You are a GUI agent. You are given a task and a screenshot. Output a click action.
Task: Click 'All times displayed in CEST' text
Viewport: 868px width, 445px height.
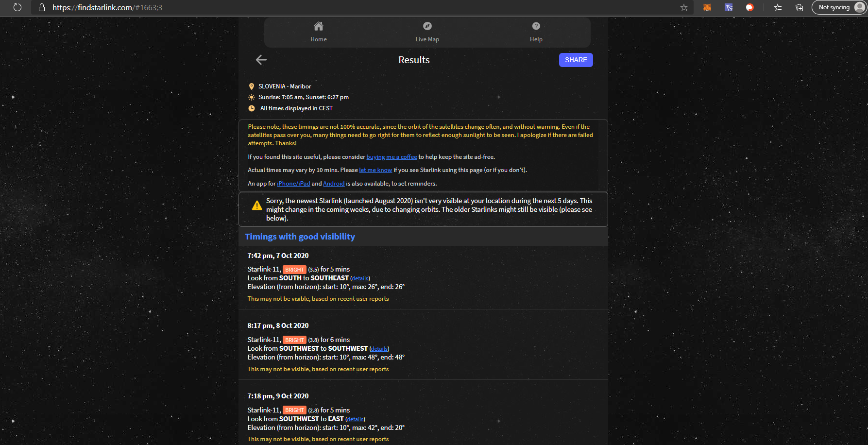point(296,108)
